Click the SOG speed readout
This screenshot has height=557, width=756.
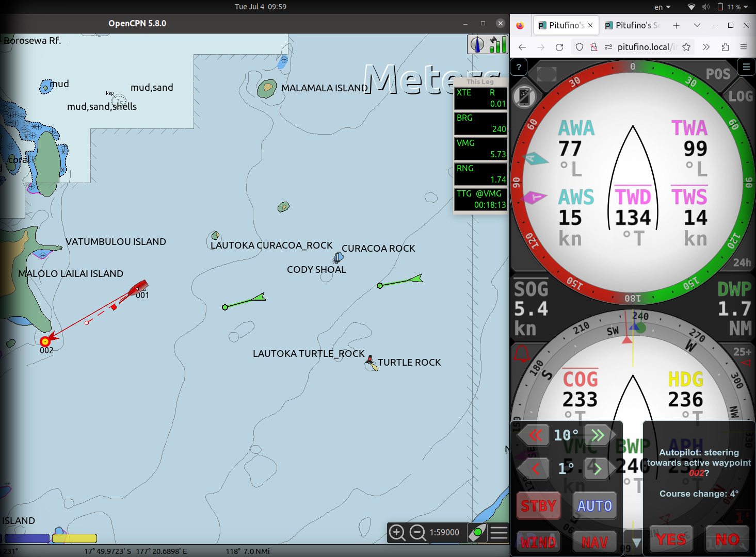[531, 308]
